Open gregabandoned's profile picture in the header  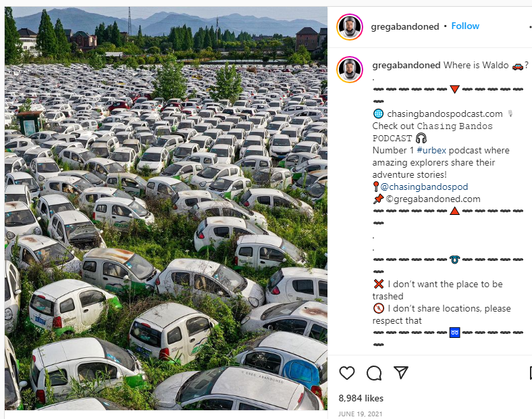coord(350,27)
